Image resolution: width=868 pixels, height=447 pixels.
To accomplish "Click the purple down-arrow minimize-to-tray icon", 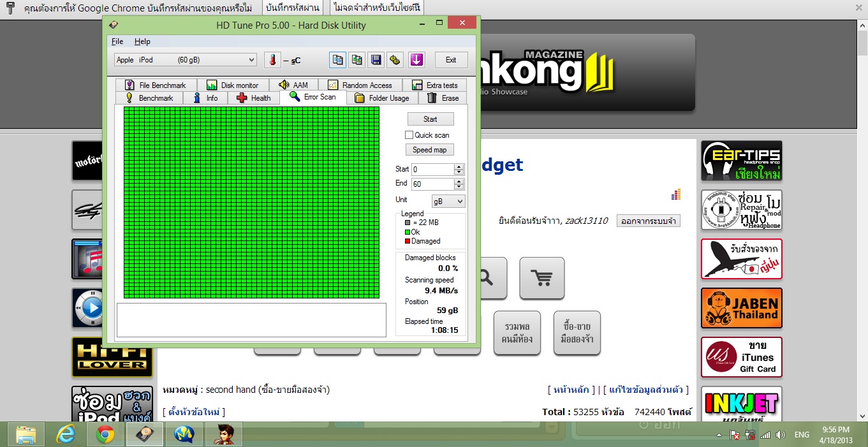I will (416, 60).
